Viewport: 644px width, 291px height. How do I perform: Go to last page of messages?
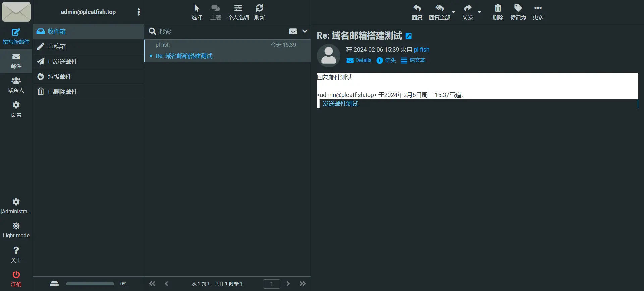(x=303, y=284)
